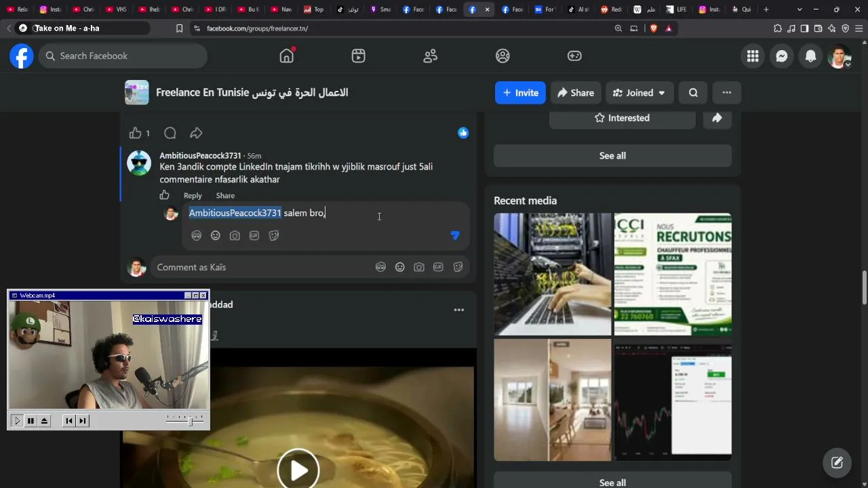The width and height of the screenshot is (868, 488).
Task: Switch to the Qui browser tab
Action: [742, 9]
